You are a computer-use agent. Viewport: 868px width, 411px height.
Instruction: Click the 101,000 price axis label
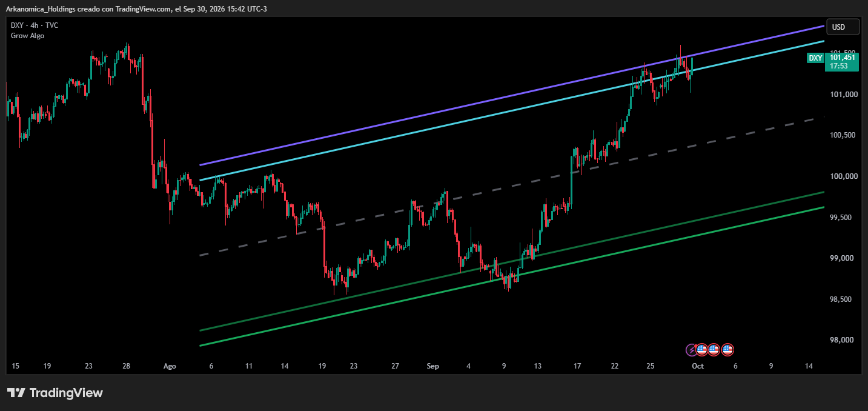click(844, 95)
